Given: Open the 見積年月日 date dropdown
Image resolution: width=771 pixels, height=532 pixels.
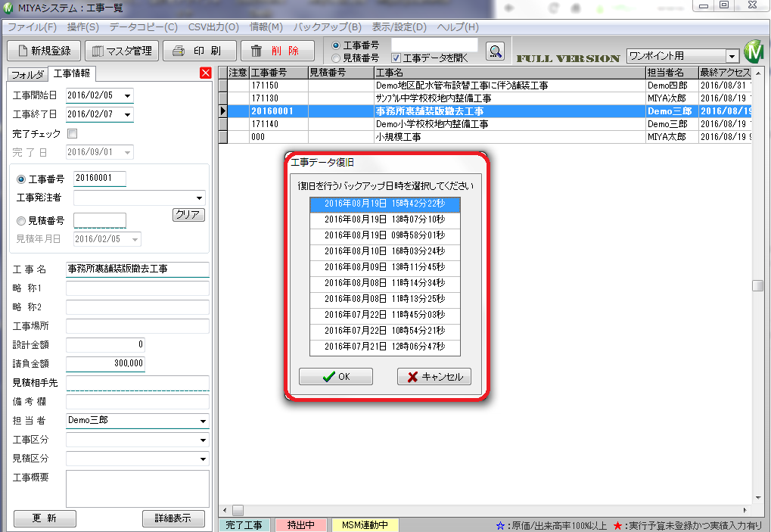Looking at the screenshot, I should (x=135, y=239).
